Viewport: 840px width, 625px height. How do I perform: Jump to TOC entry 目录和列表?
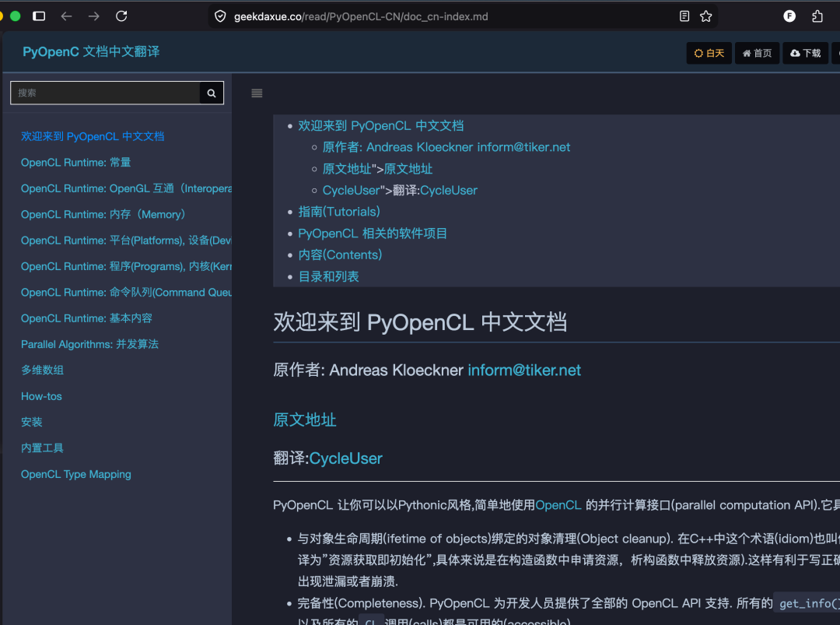point(328,276)
